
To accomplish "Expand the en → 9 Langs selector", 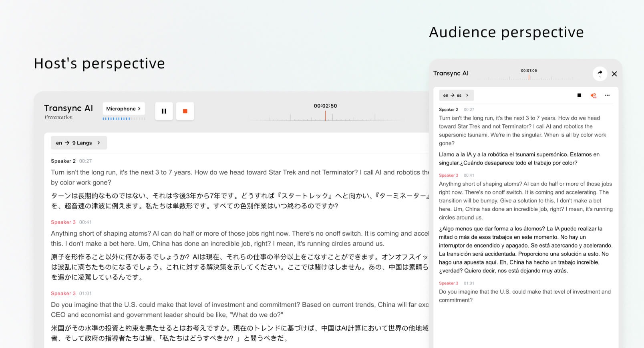I will [x=79, y=143].
